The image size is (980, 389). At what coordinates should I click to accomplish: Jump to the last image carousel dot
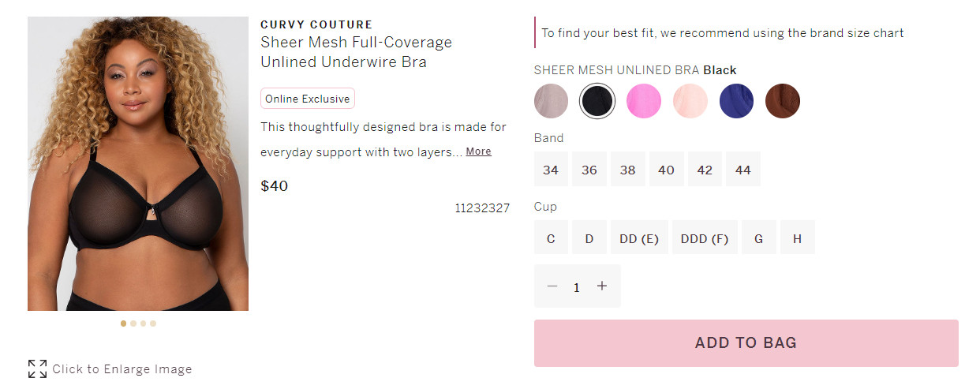153,324
